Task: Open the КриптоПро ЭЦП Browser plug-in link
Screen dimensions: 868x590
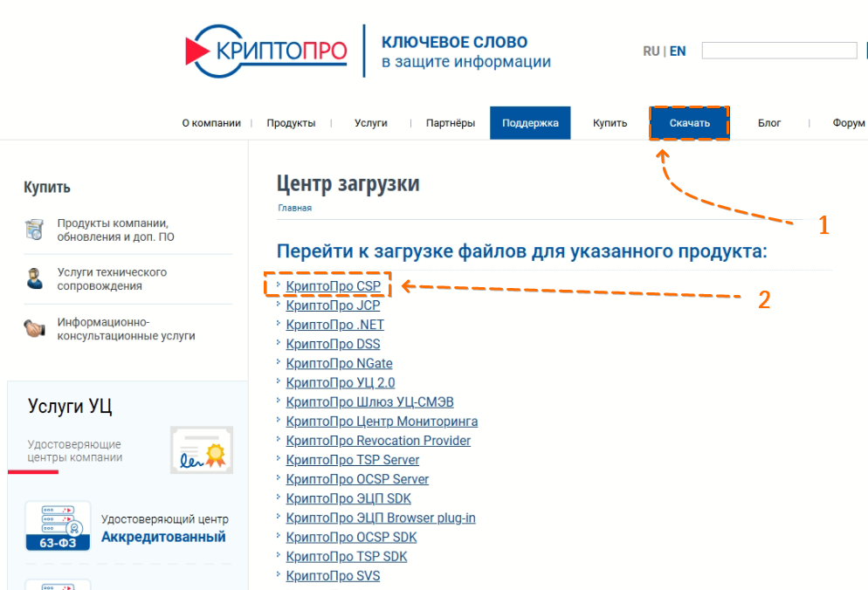Action: [381, 518]
